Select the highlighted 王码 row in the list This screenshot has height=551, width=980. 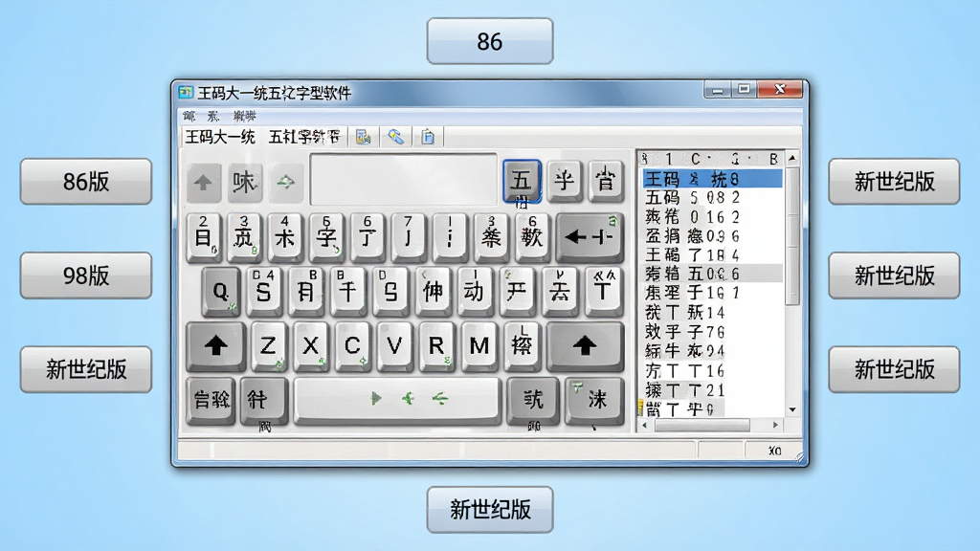click(712, 179)
